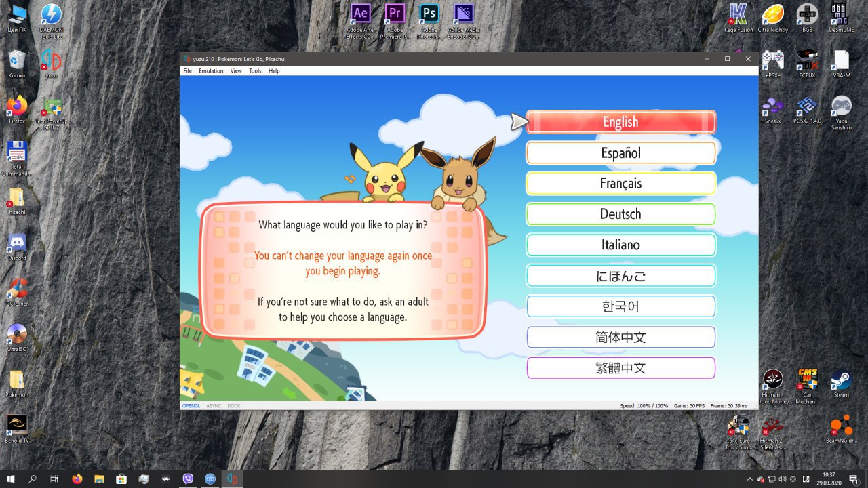Choose the 한국어 language option
This screenshot has height=488, width=868.
(x=620, y=306)
